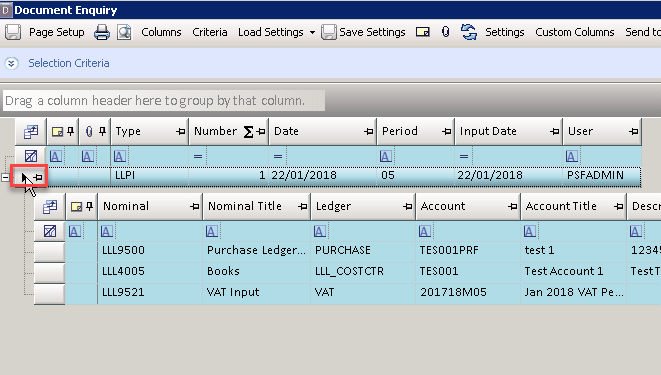Screen dimensions: 661x375
Task: Open Ledger filter operator icon
Action: click(320, 231)
